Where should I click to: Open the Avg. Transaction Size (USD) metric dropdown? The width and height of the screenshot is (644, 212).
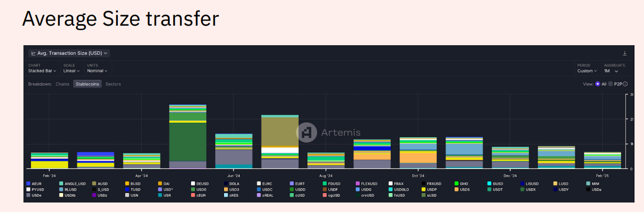(x=69, y=54)
